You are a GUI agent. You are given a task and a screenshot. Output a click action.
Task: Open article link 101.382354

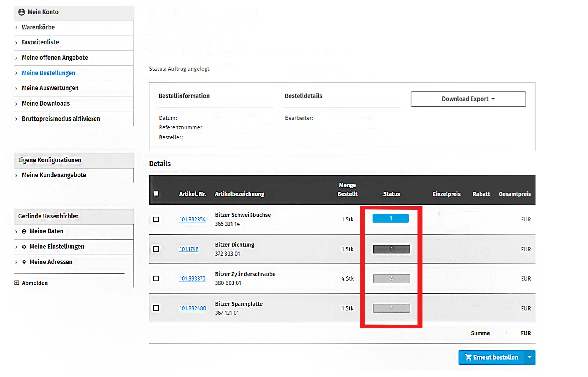192,219
